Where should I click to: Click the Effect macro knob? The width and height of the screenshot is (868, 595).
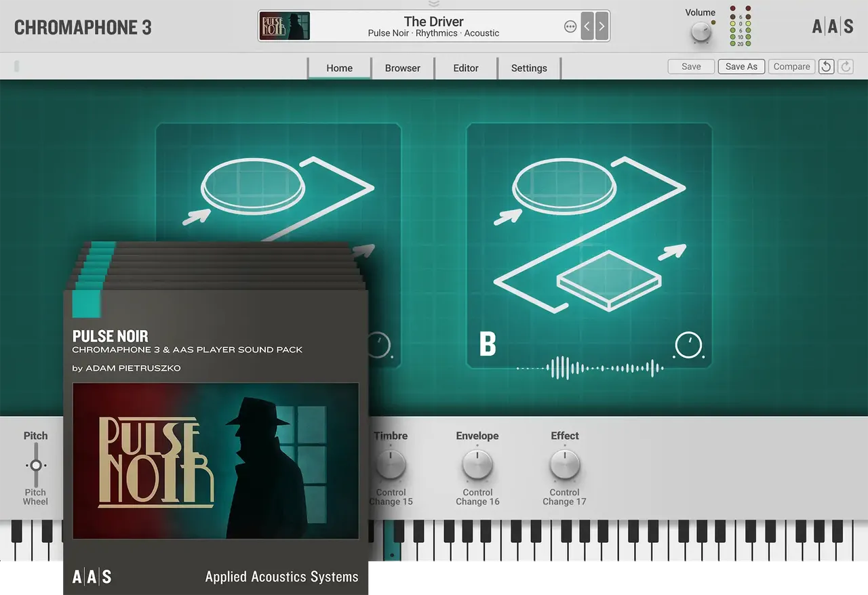pyautogui.click(x=564, y=466)
